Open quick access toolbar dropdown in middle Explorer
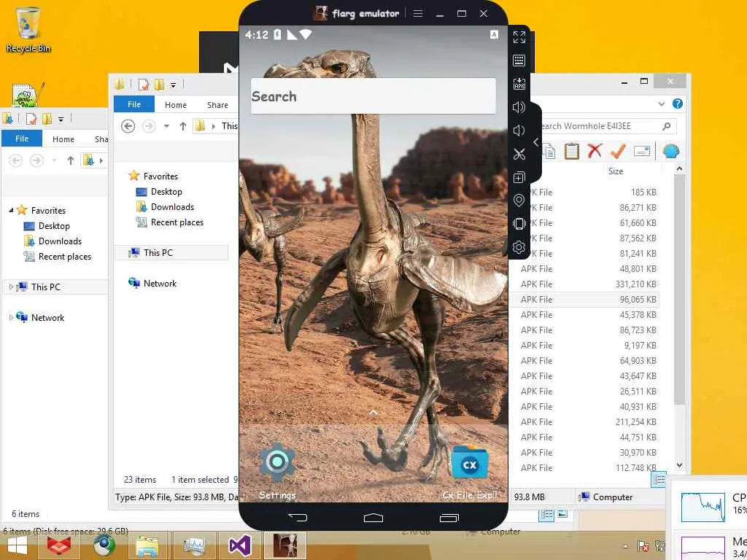Image resolution: width=747 pixels, height=560 pixels. coord(174,85)
